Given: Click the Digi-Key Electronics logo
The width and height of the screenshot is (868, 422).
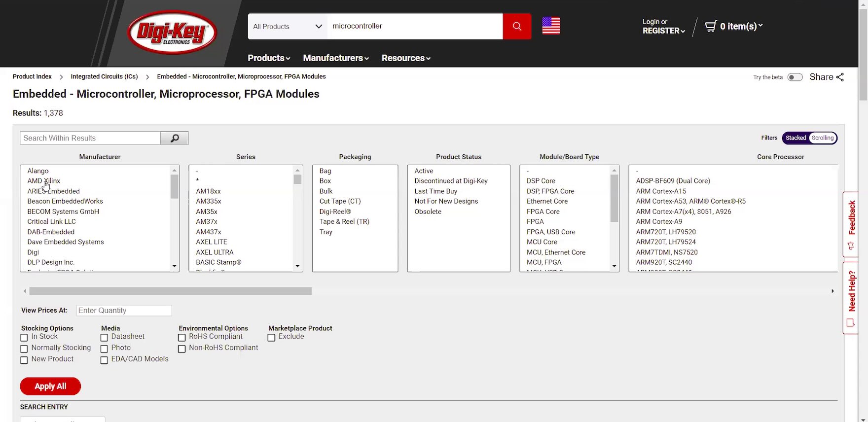Looking at the screenshot, I should (172, 33).
